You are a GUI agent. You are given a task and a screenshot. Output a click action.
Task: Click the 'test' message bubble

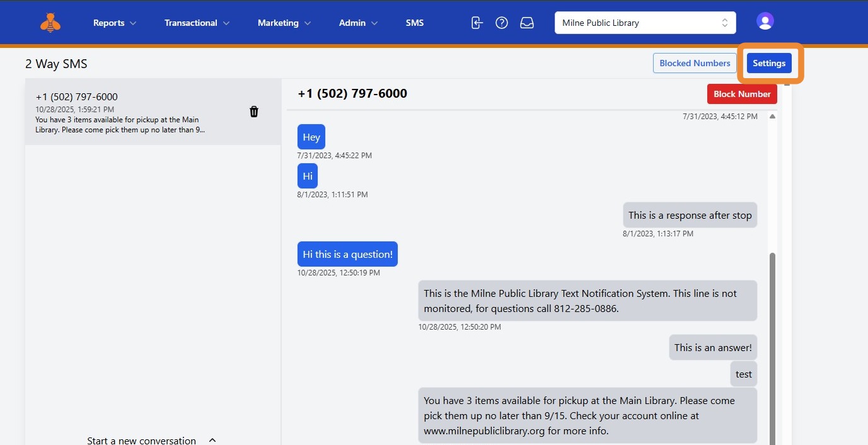[744, 374]
